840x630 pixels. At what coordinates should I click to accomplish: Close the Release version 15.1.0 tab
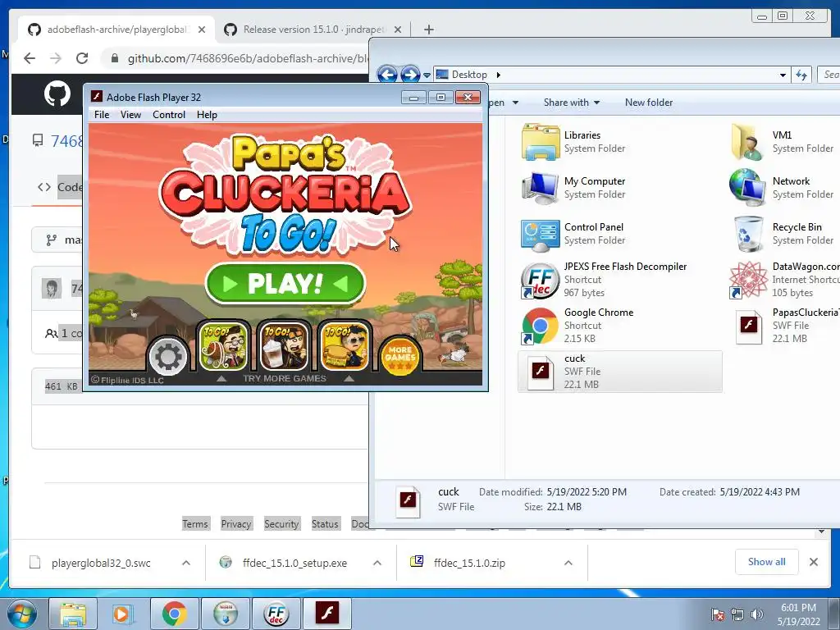click(x=398, y=30)
